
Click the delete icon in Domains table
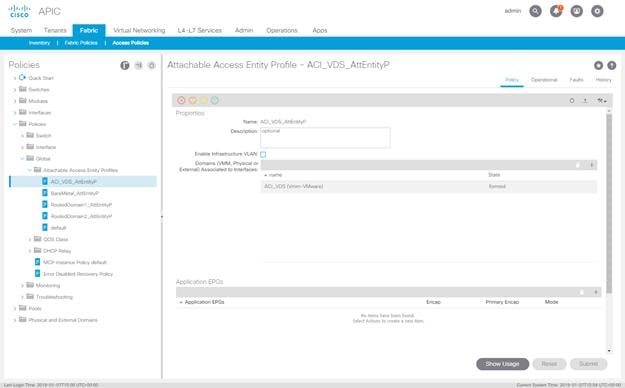point(578,165)
